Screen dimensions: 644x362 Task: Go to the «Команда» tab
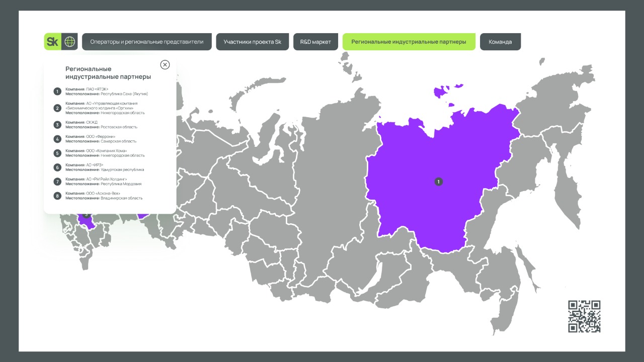click(x=500, y=42)
